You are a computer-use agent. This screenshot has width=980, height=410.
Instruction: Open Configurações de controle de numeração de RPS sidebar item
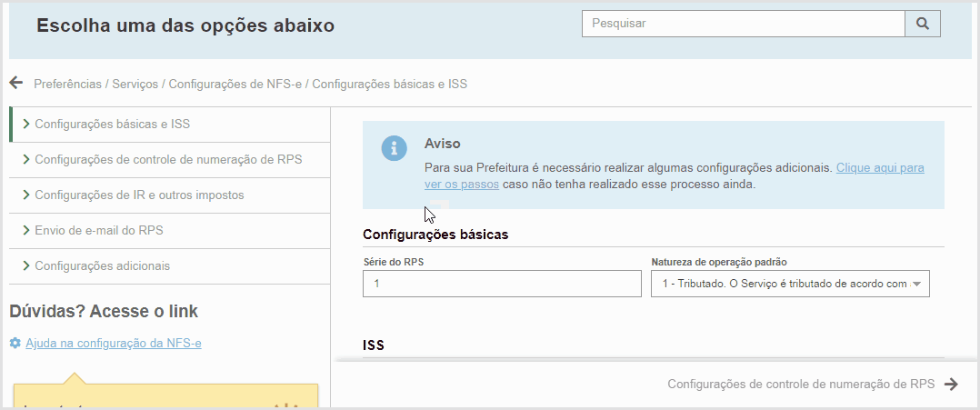(170, 159)
